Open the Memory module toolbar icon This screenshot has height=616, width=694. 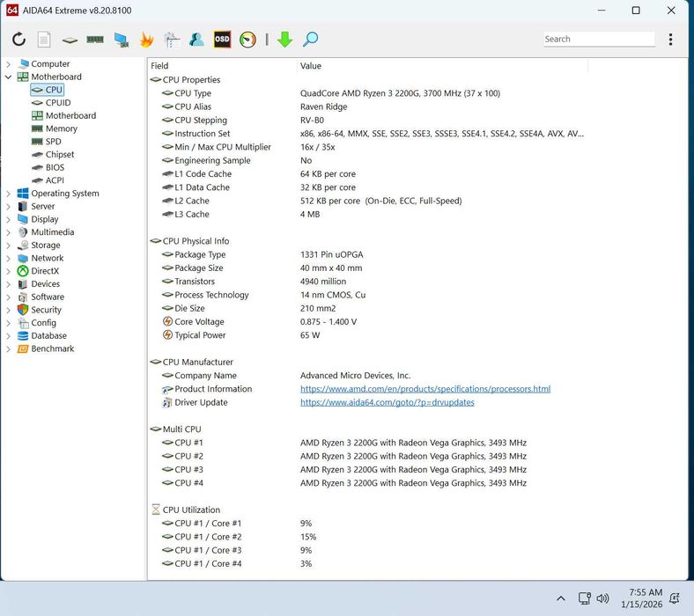[95, 40]
